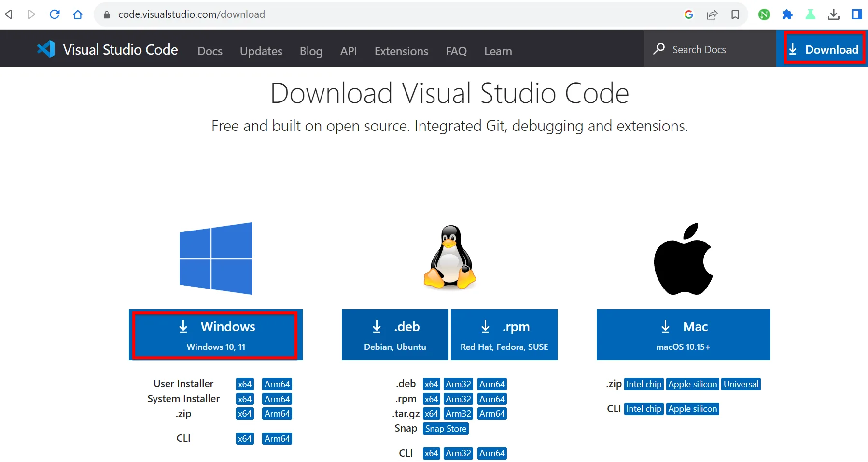The width and height of the screenshot is (868, 462).
Task: Download Linux .tar.gz Arm64
Action: (x=492, y=414)
